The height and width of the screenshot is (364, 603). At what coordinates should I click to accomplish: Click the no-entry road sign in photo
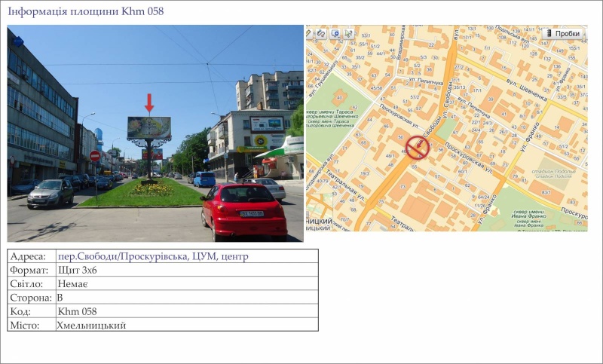click(95, 156)
